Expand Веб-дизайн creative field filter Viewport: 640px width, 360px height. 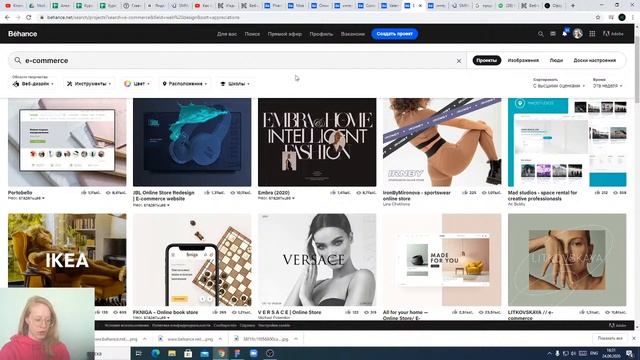pyautogui.click(x=33, y=84)
